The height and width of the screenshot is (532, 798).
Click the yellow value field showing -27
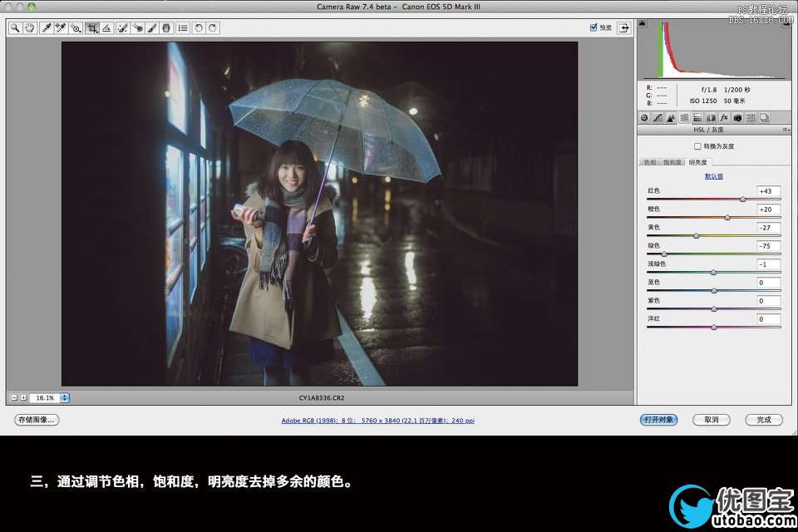[x=768, y=228]
